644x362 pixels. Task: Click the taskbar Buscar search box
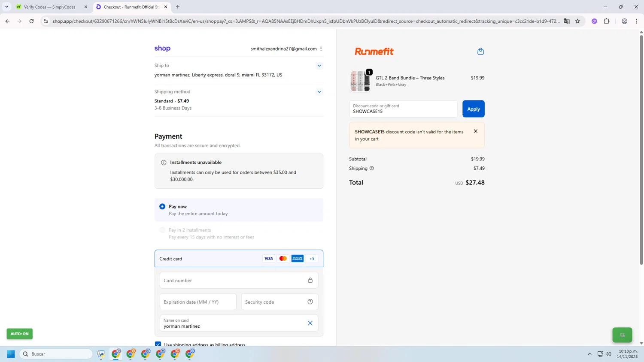click(56, 354)
